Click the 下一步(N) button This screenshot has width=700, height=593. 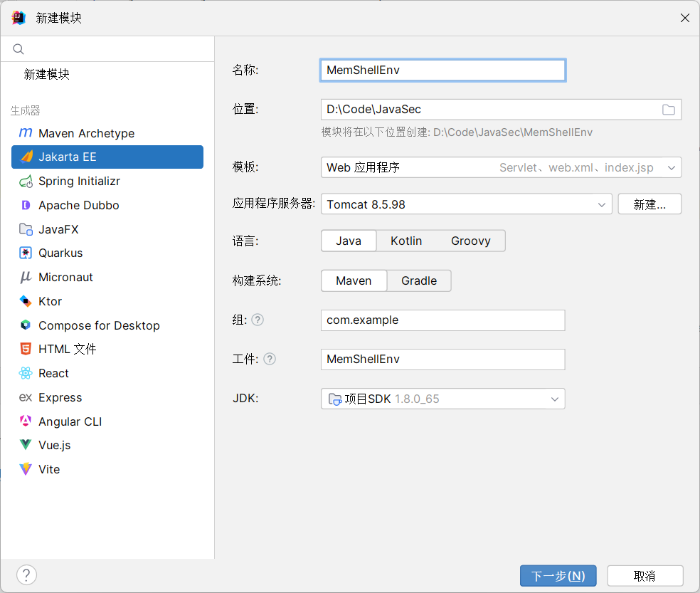558,576
